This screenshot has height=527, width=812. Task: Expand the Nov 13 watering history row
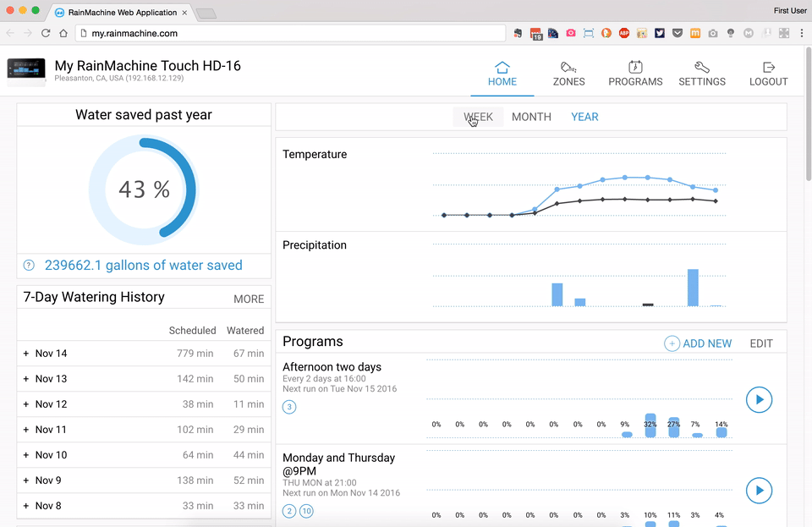[144, 379]
